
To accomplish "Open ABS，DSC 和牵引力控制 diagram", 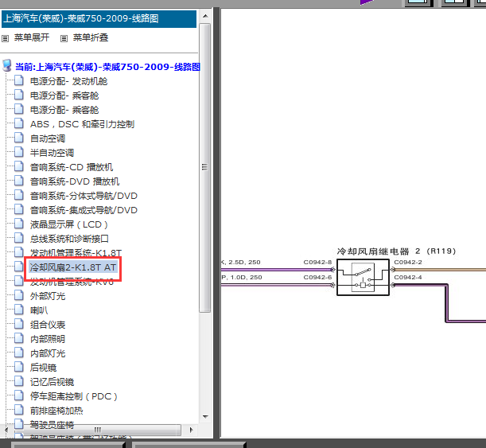I will click(82, 124).
